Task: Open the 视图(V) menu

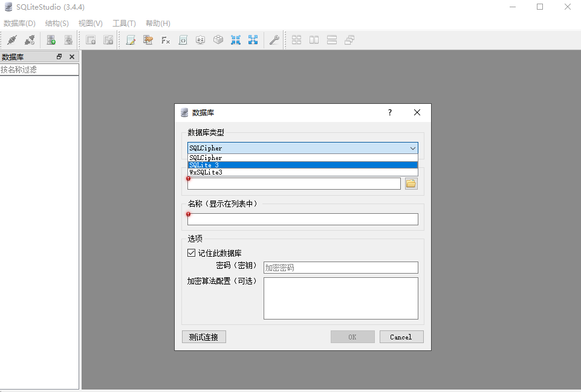Action: coord(91,24)
